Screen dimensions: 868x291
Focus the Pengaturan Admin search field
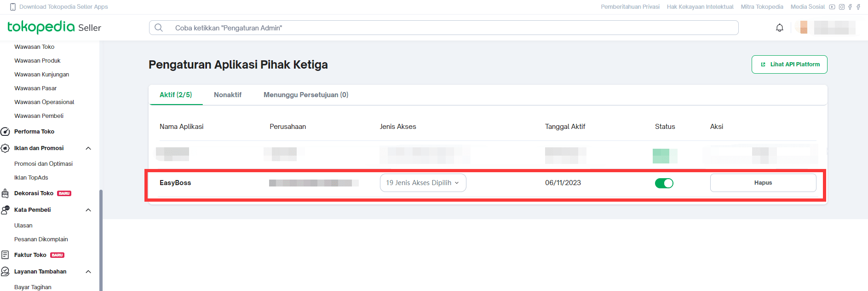tap(444, 28)
